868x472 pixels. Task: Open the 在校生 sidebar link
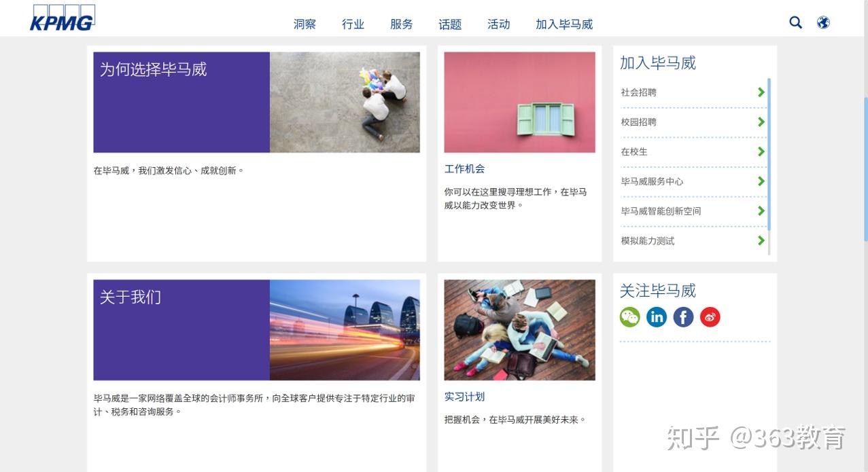[634, 151]
